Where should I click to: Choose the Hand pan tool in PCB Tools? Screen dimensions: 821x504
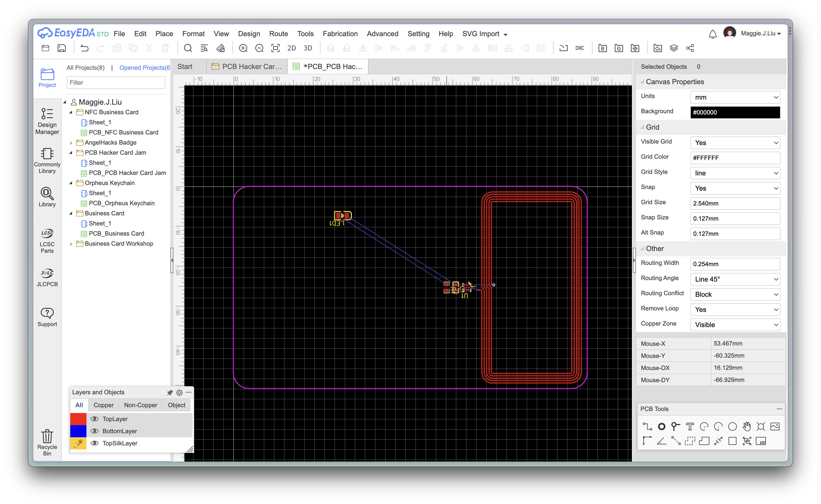coord(746,426)
